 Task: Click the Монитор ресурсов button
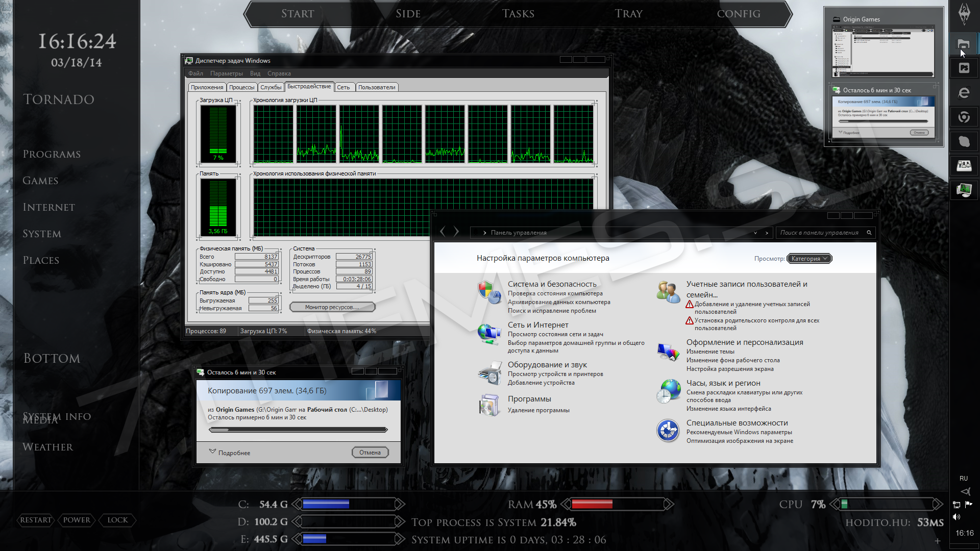(x=332, y=307)
